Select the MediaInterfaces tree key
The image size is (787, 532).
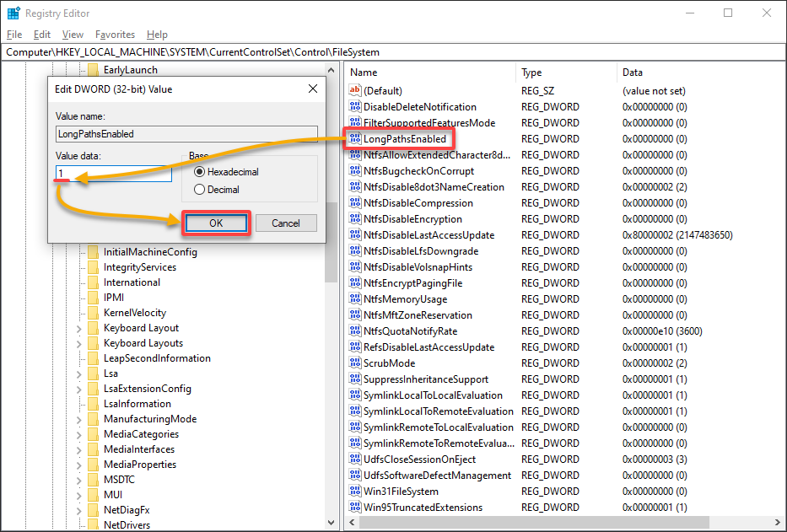pyautogui.click(x=139, y=449)
